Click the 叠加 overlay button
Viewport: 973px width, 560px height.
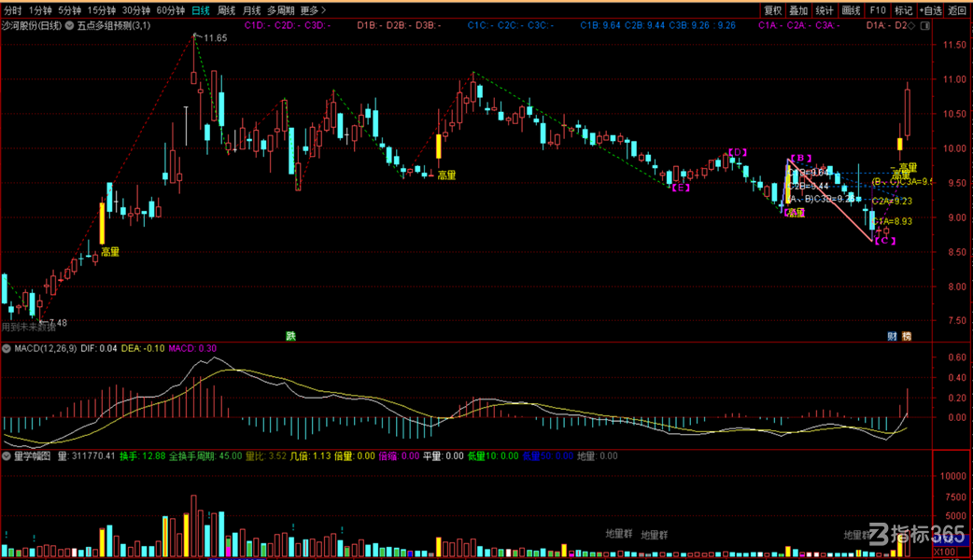coord(798,10)
